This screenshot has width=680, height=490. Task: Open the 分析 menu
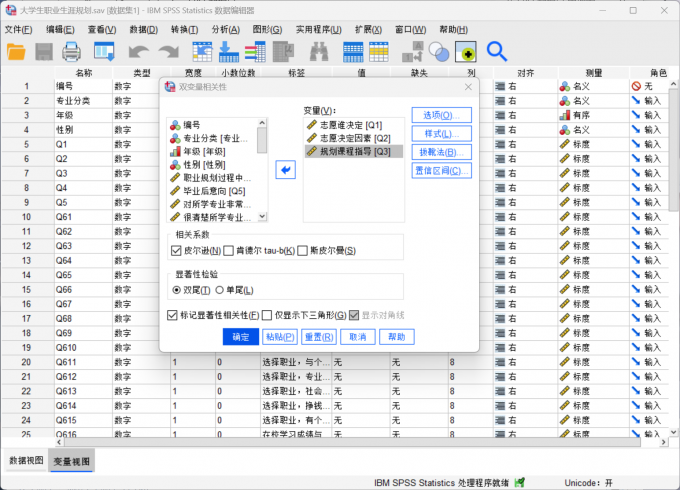[226, 30]
